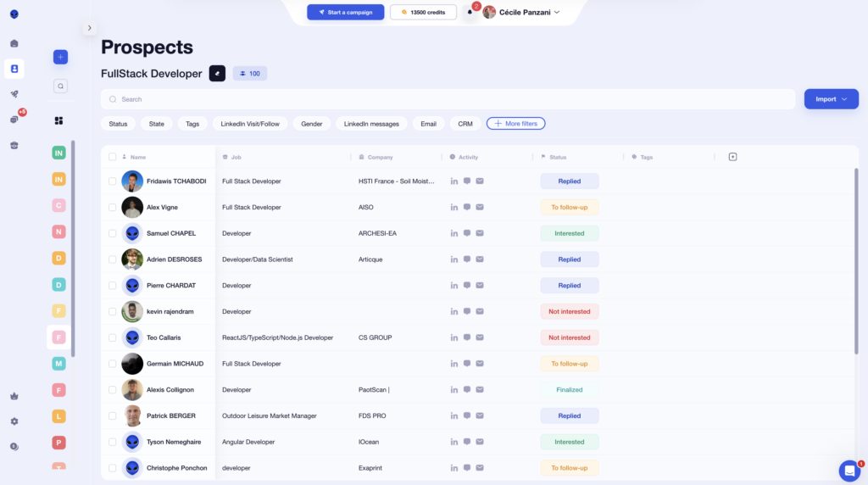The height and width of the screenshot is (485, 868).
Task: Click the add column icon in table header
Action: tap(732, 157)
